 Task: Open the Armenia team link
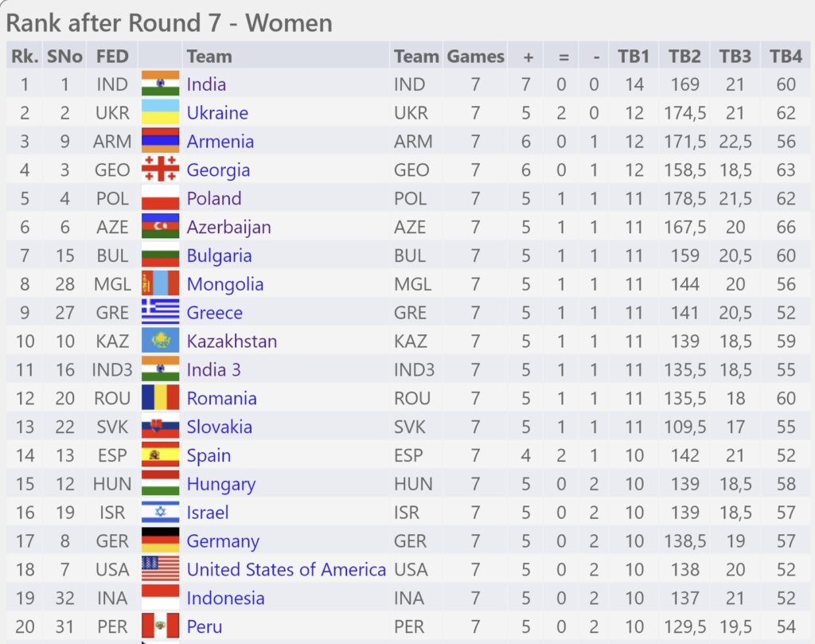point(220,142)
